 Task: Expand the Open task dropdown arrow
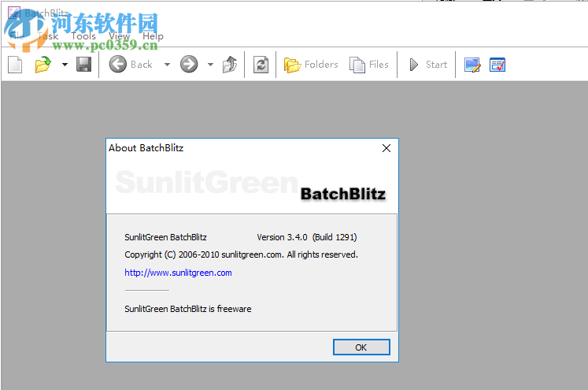pyautogui.click(x=65, y=65)
